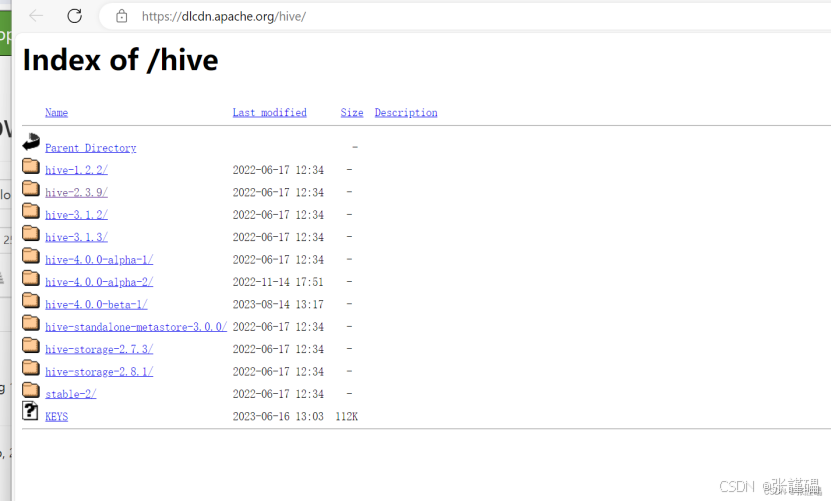Click the 2022-11-14 17:51 date text

pos(278,282)
